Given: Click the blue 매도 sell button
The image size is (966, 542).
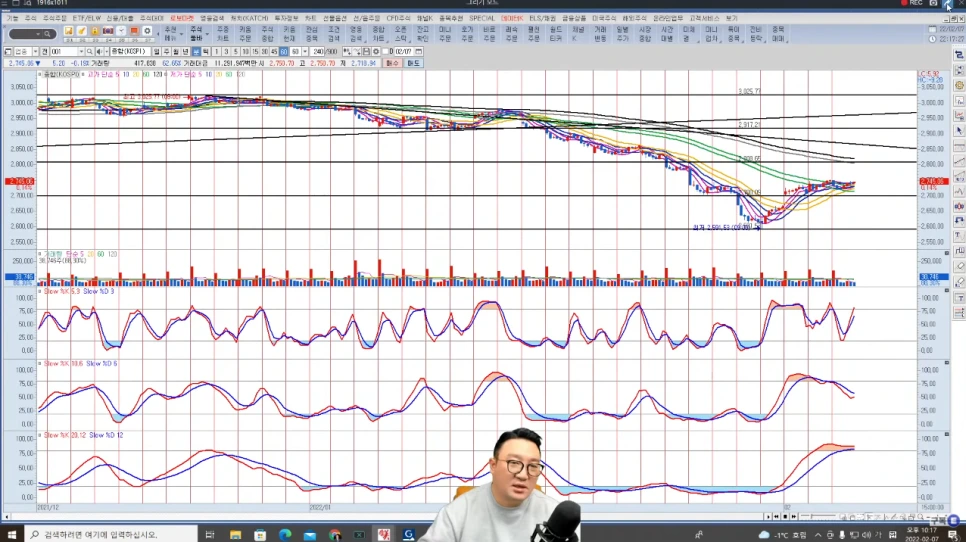Looking at the screenshot, I should pyautogui.click(x=413, y=63).
